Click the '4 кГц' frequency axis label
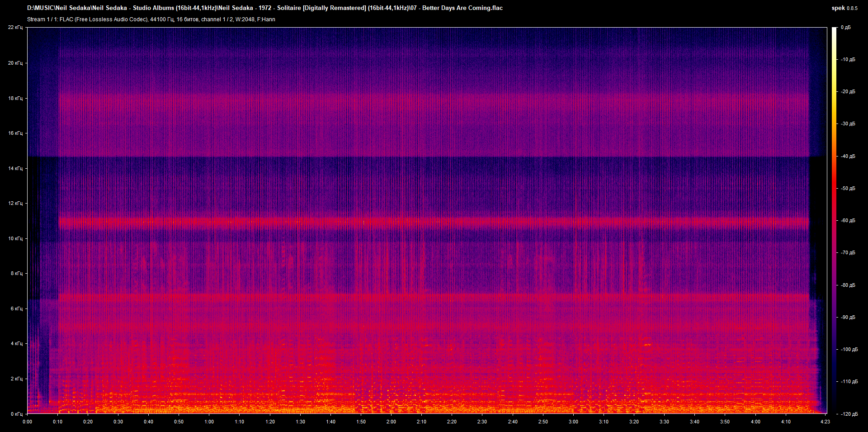This screenshot has height=432, width=868. click(17, 343)
